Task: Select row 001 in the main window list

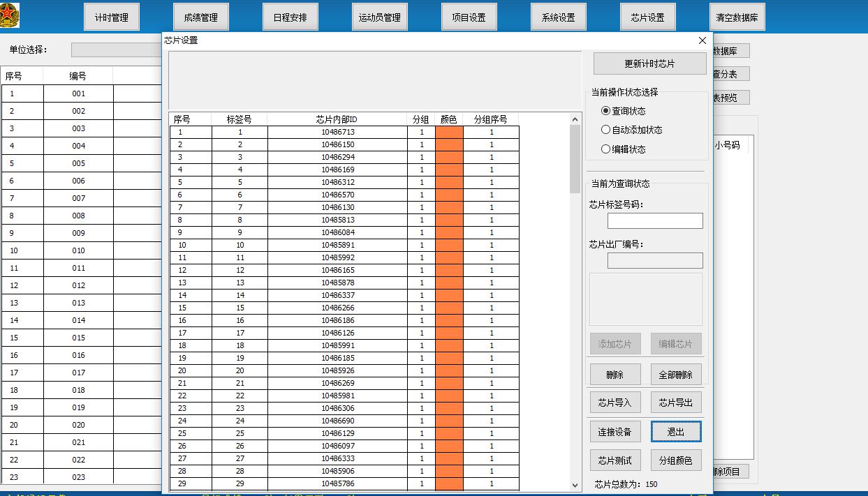Action: [81, 93]
